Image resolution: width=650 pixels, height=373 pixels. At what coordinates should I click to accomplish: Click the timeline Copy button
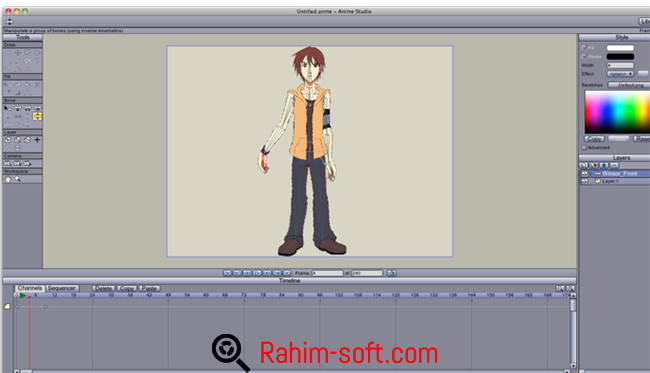(127, 288)
